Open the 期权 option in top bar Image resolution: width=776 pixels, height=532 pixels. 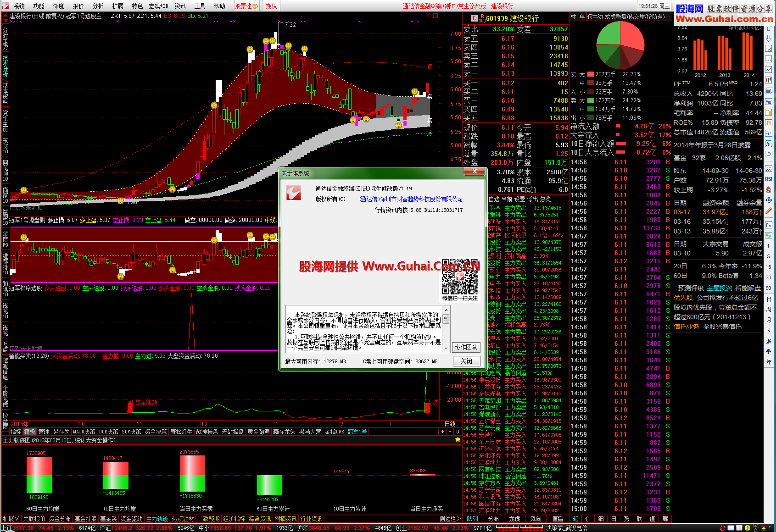click(272, 6)
